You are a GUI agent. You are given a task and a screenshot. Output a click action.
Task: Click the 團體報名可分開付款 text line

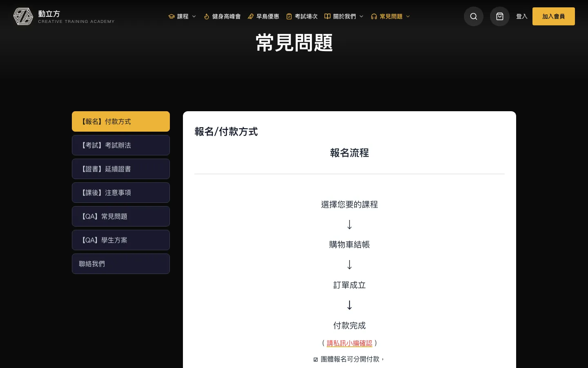pos(350,359)
